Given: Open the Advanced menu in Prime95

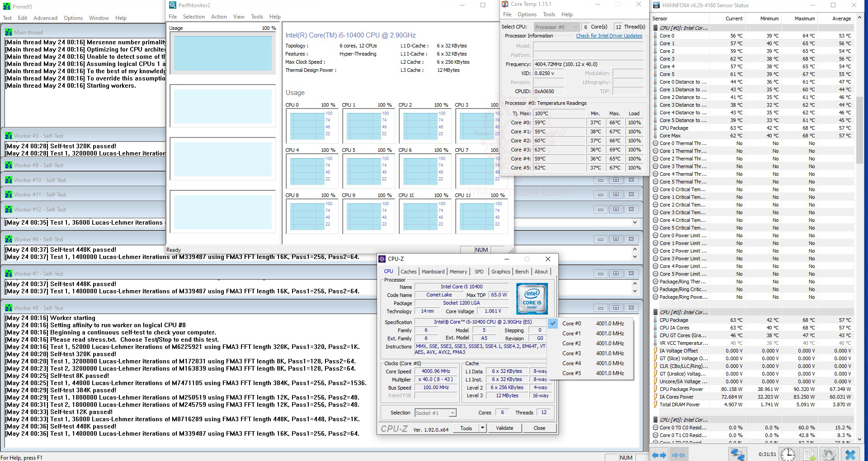Looking at the screenshot, I should coord(45,18).
